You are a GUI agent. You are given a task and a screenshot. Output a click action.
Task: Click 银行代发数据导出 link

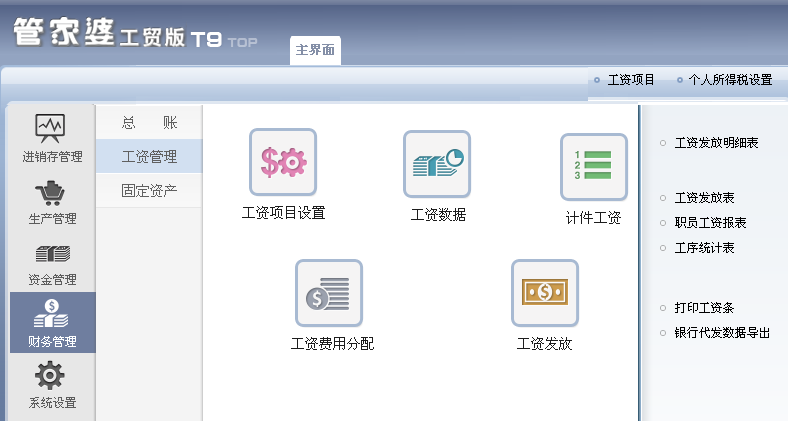(722, 333)
